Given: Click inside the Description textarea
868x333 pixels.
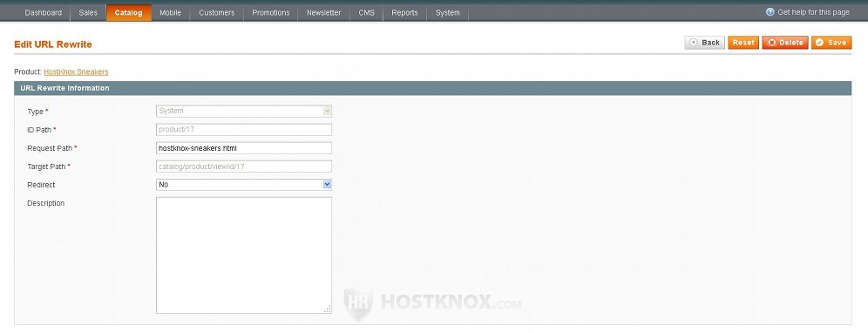Looking at the screenshot, I should click(x=244, y=255).
